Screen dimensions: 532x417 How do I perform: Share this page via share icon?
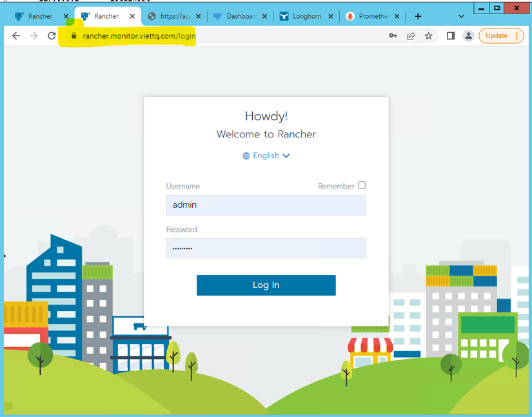[x=411, y=36]
